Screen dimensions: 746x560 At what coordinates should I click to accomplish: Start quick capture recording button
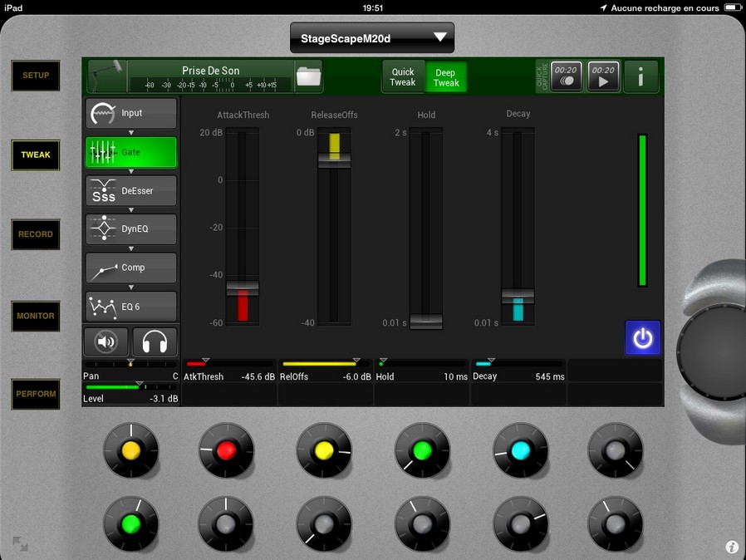(x=566, y=76)
